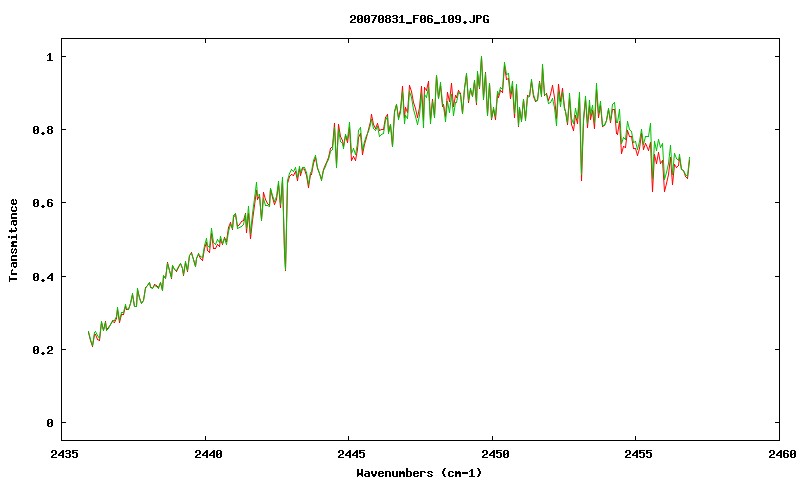Click the x-axis tick label 2450
This screenshot has height=480, width=800.
tap(495, 454)
